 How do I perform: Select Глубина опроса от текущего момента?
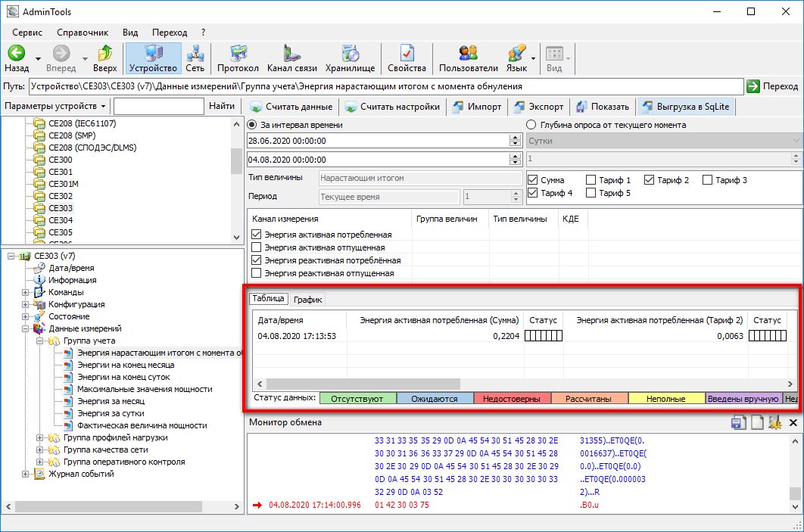[531, 125]
